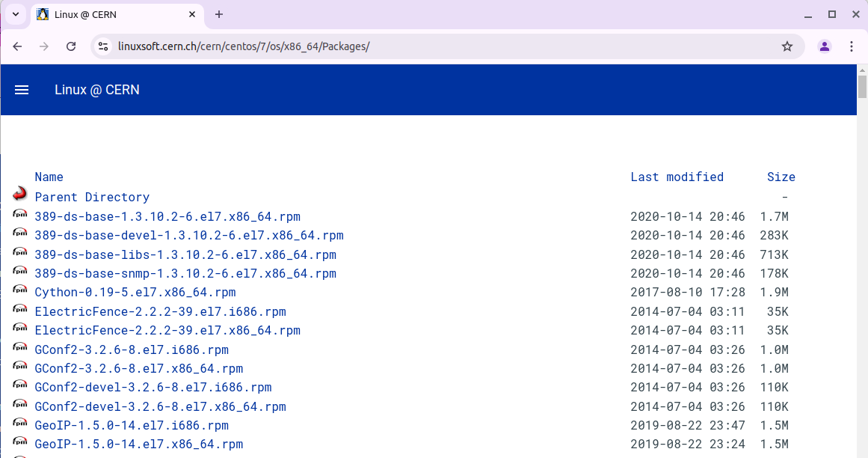
Task: Select the Linux @ CERN browser tab
Action: tap(117, 15)
